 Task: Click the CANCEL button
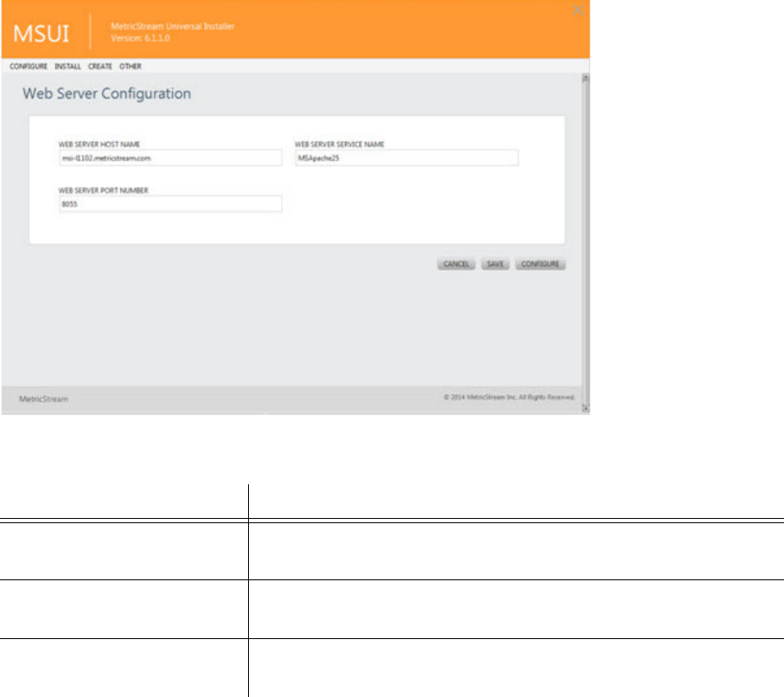(456, 265)
